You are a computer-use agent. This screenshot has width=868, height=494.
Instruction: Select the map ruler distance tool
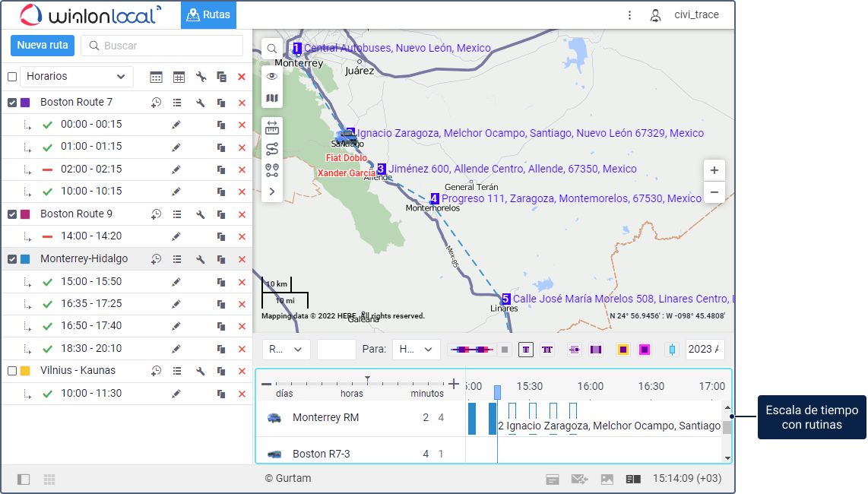272,128
